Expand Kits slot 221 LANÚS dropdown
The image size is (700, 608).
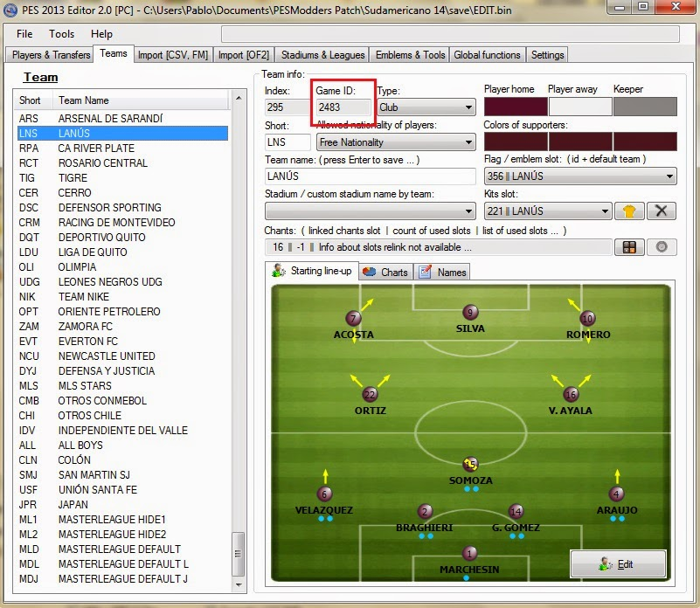[548, 211]
